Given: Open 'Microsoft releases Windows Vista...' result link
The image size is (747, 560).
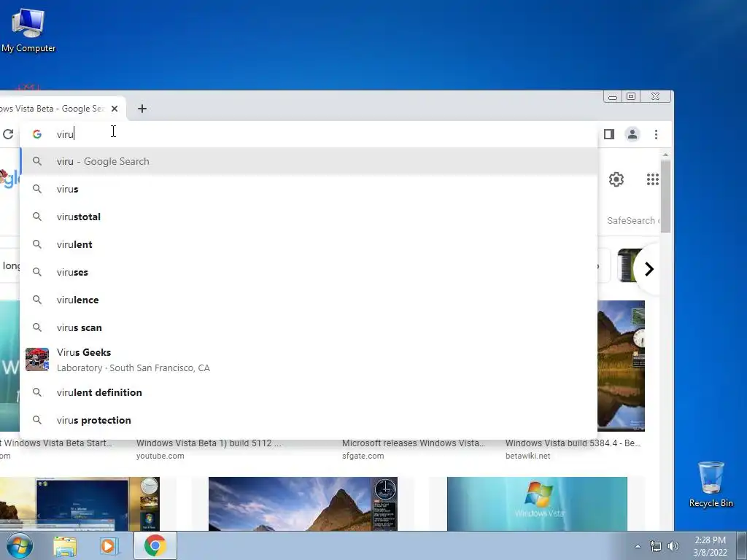Looking at the screenshot, I should click(x=414, y=443).
